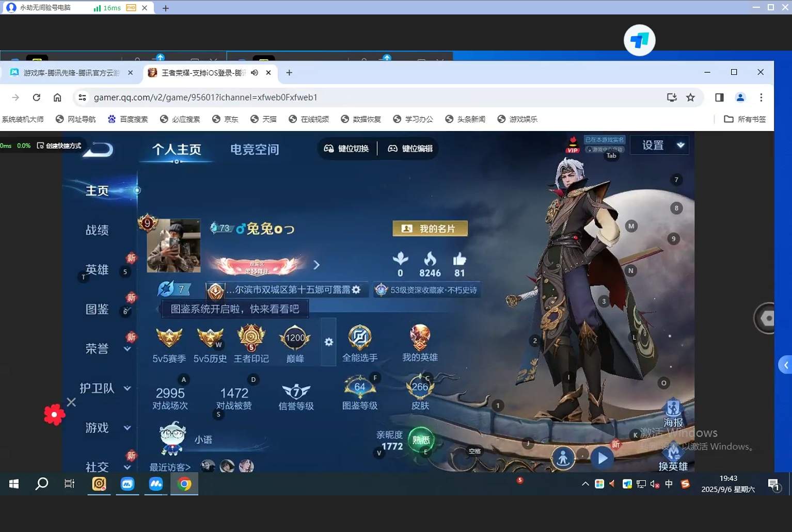Click the game back arrow icon
792x532 pixels.
[99, 150]
